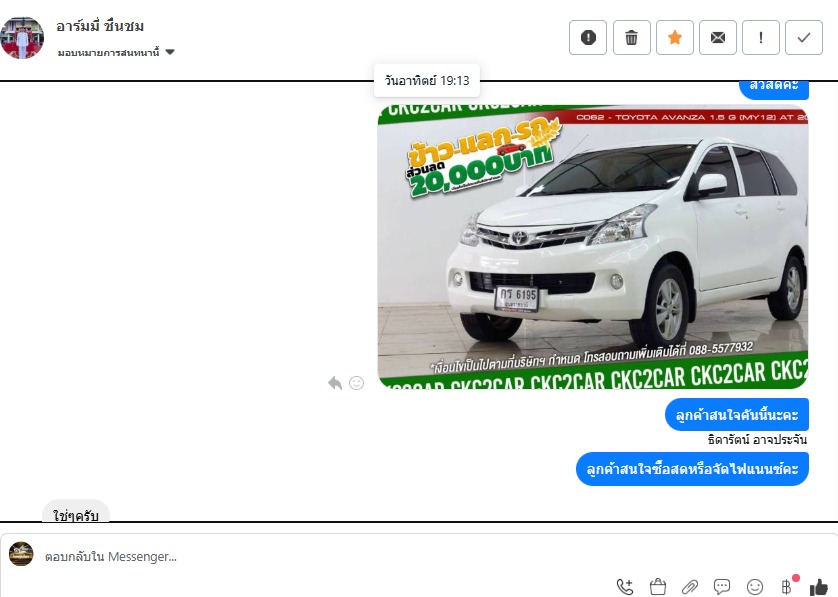The width and height of the screenshot is (838, 597).
Task: Open the shopping bag products icon
Action: click(657, 586)
